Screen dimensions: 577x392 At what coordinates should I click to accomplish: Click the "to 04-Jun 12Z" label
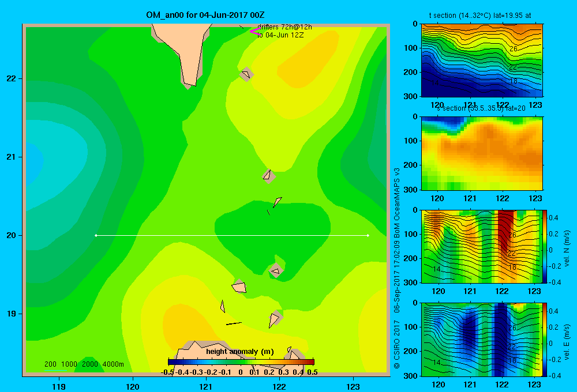point(280,35)
